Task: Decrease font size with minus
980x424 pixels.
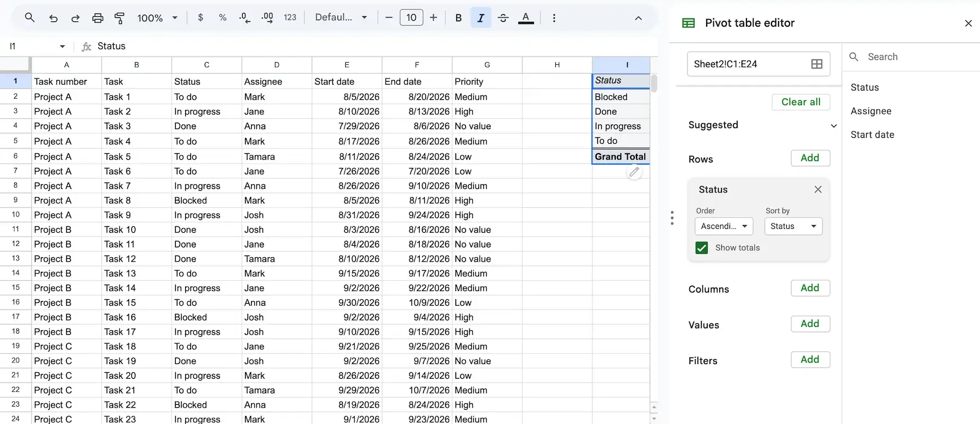Action: [389, 17]
